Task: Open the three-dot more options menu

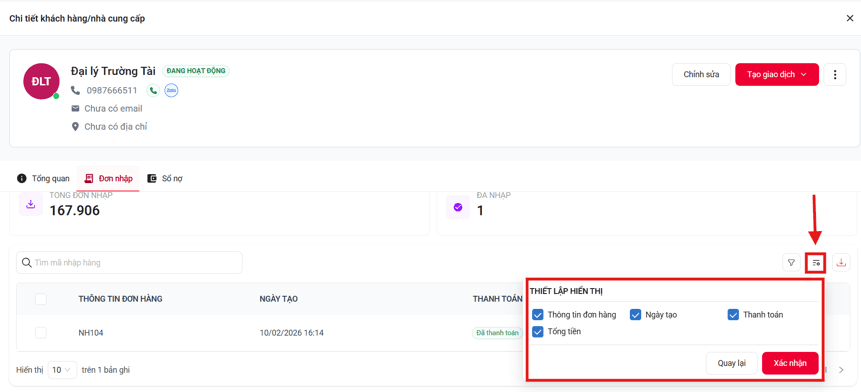Action: 835,75
